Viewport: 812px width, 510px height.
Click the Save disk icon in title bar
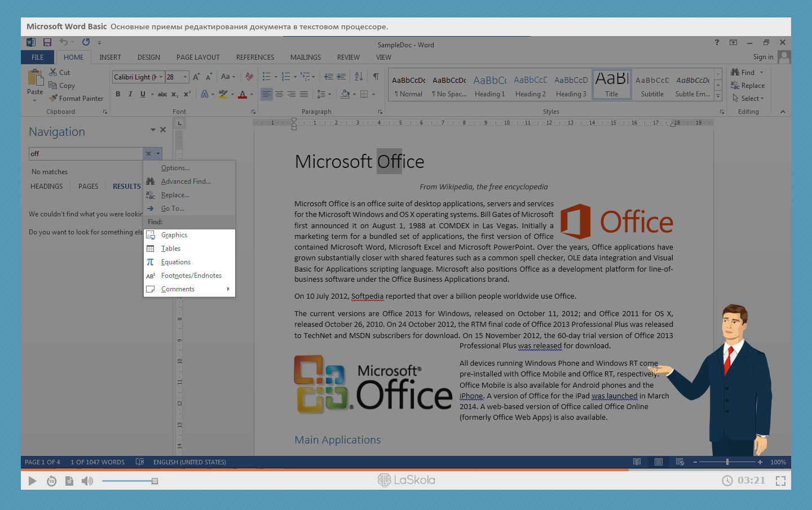click(47, 42)
